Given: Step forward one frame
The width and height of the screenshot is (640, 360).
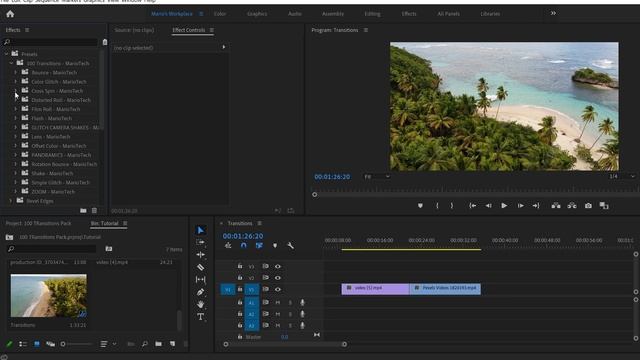Looking at the screenshot, I should click(x=520, y=206).
